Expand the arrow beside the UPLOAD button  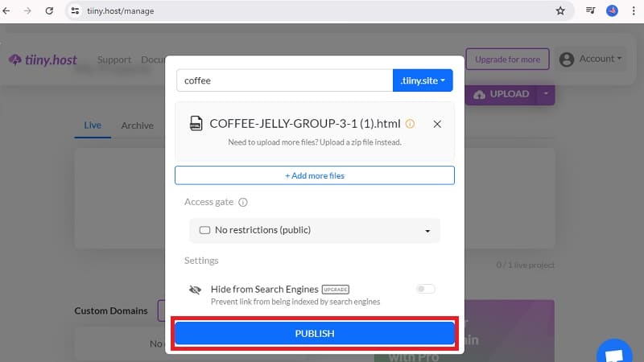point(546,94)
